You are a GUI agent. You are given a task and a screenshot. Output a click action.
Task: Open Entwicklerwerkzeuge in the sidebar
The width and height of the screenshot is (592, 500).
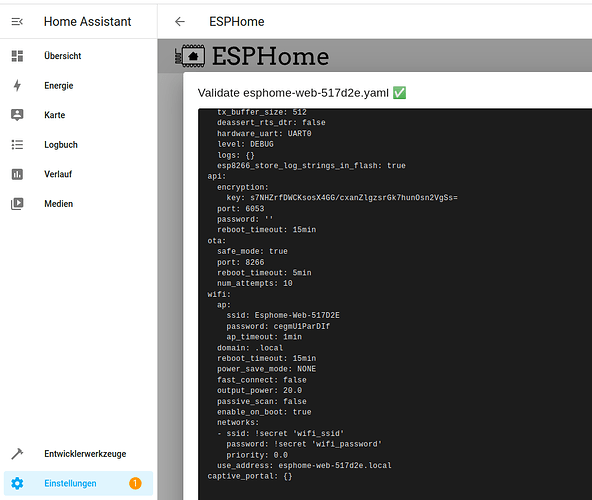[79, 454]
